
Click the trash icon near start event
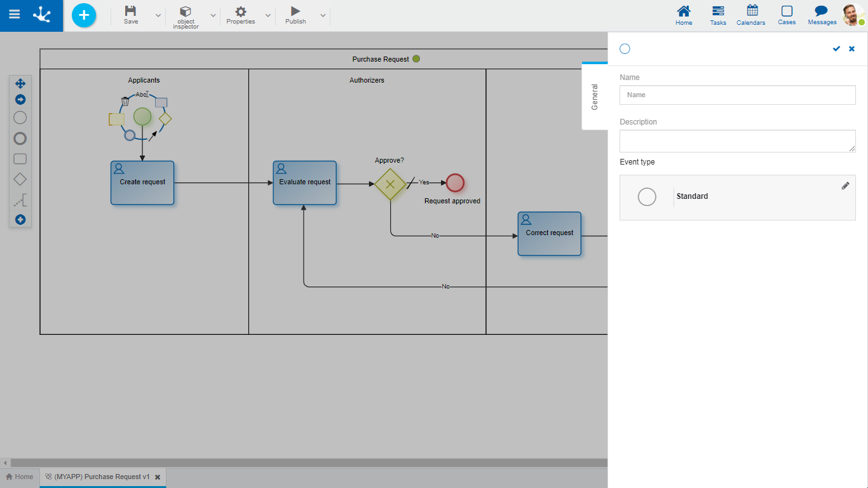125,101
